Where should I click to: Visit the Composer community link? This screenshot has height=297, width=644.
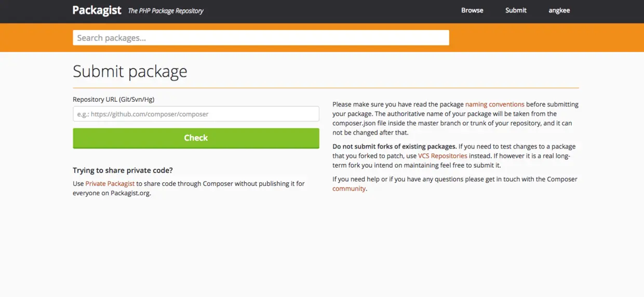click(x=349, y=189)
